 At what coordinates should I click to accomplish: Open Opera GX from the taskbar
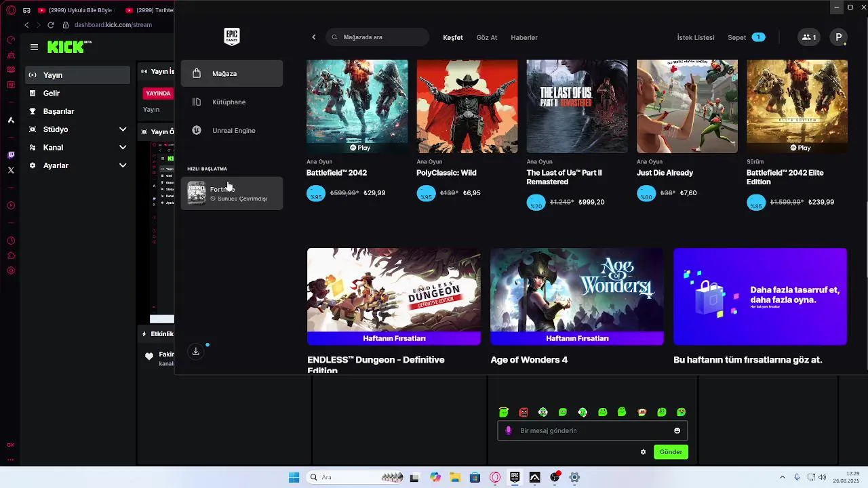(x=495, y=477)
